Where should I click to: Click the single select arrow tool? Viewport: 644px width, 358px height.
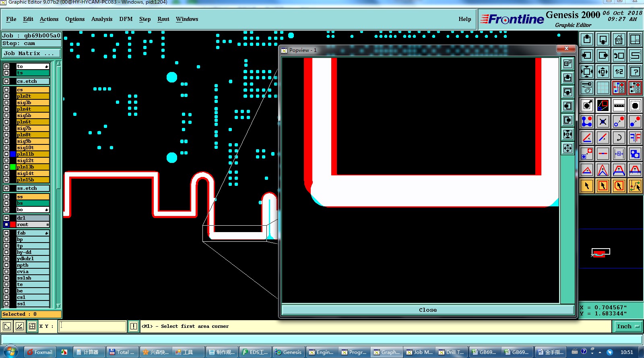click(x=587, y=186)
